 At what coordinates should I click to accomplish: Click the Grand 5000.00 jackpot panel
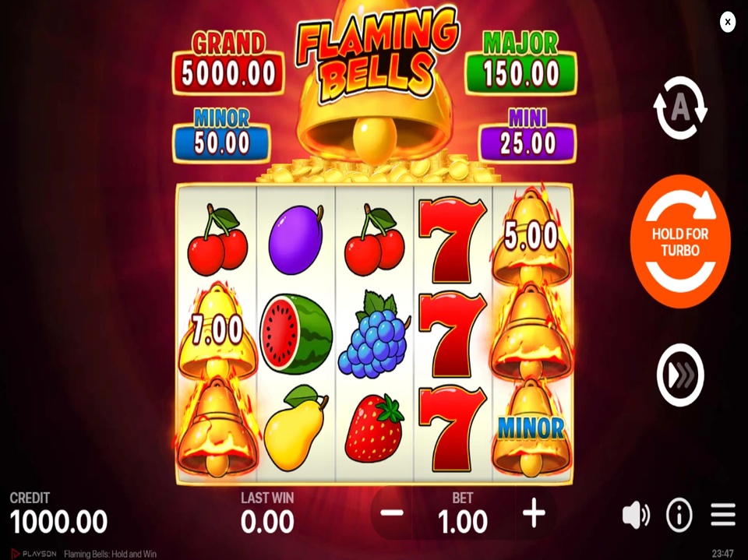click(228, 65)
